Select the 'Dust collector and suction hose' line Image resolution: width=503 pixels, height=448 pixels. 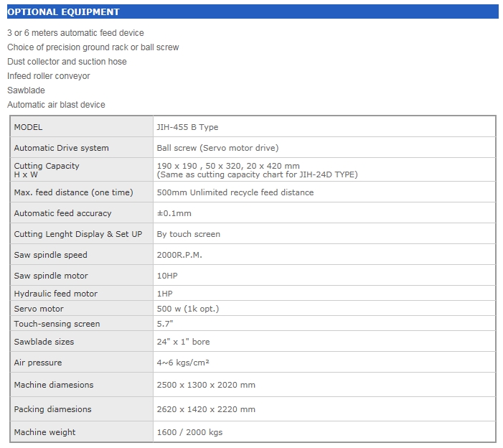67,62
